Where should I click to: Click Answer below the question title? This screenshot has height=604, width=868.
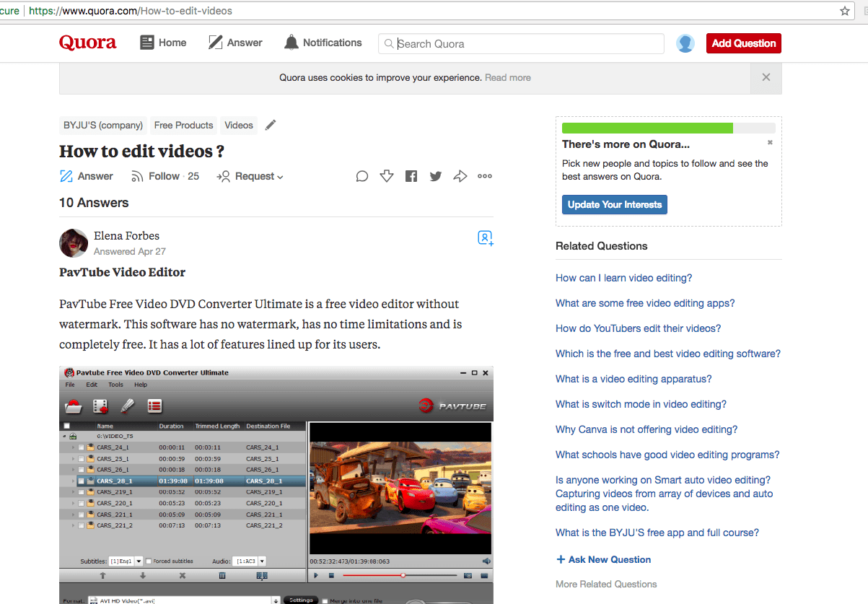(86, 176)
